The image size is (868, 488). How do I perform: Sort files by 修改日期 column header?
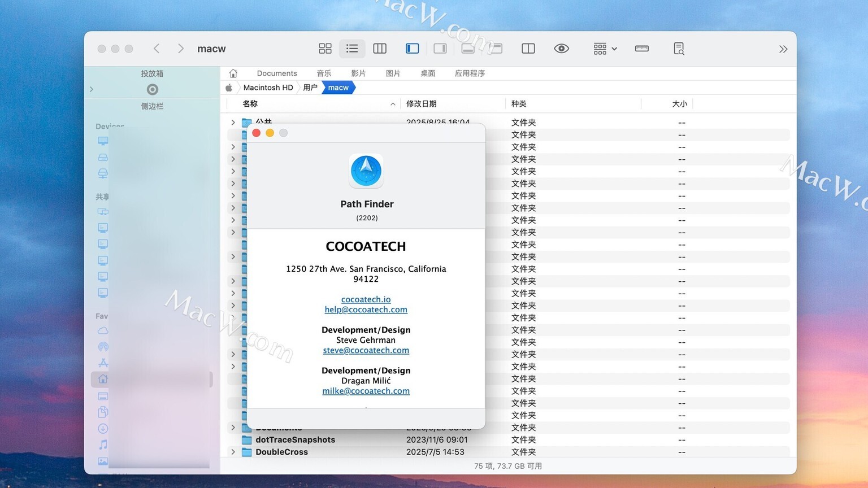click(x=422, y=104)
